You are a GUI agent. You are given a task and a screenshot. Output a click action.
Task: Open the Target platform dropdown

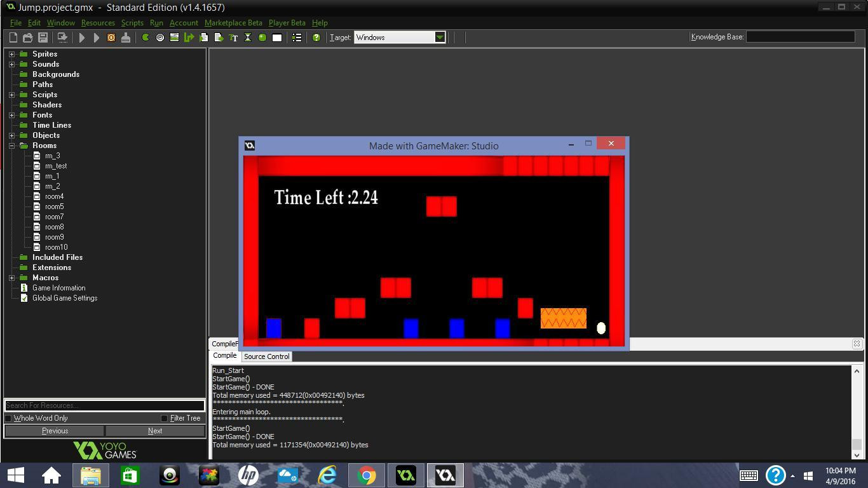click(x=440, y=37)
